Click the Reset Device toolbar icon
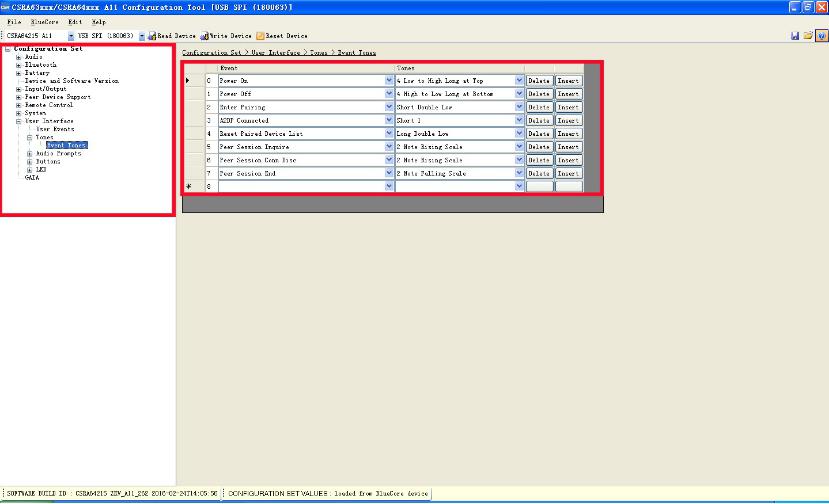Image resolution: width=829 pixels, height=504 pixels. point(259,35)
